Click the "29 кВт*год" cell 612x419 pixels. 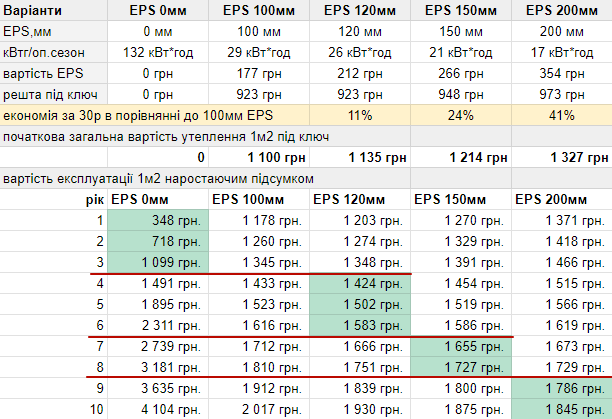pos(259,52)
